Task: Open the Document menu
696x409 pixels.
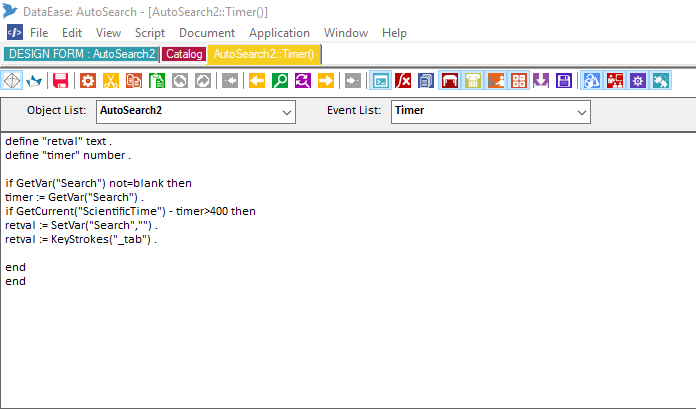Action: 207,33
